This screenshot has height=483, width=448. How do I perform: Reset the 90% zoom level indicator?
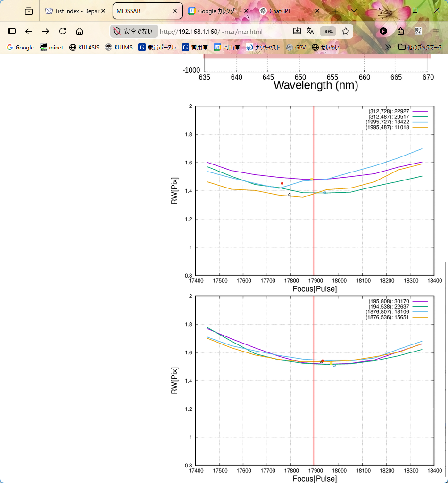327,32
